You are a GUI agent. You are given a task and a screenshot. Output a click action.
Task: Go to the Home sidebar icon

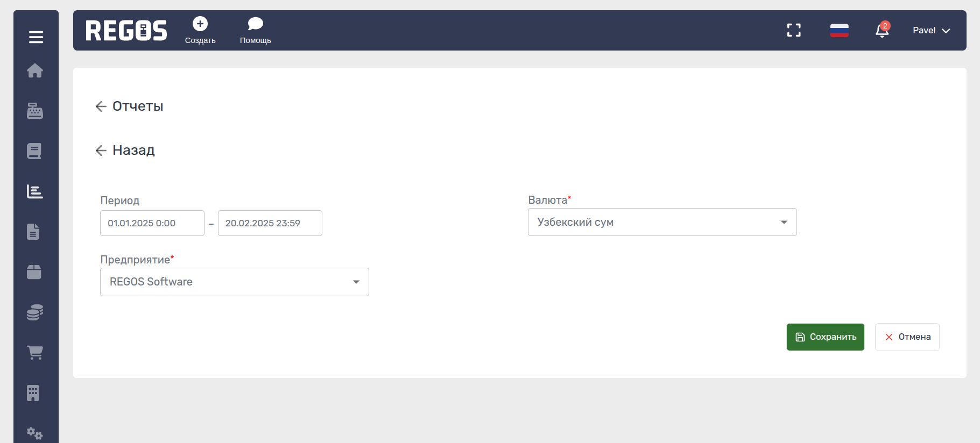pos(35,70)
